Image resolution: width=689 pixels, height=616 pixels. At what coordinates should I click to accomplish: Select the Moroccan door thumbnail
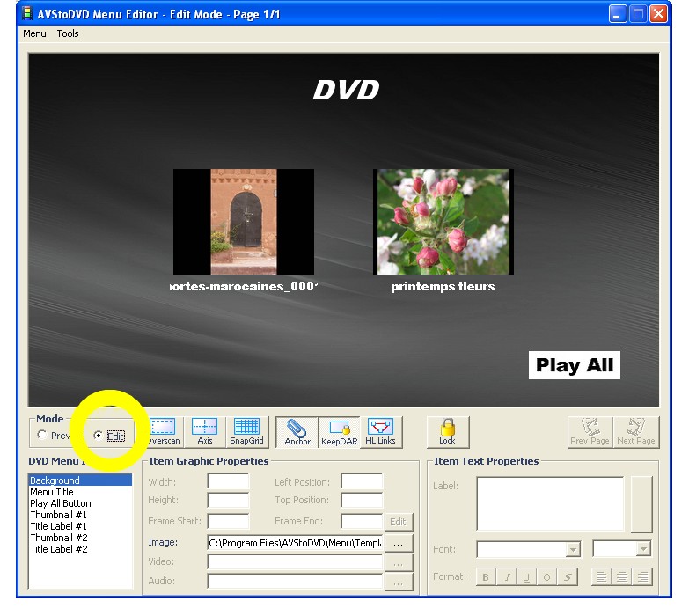click(x=244, y=222)
